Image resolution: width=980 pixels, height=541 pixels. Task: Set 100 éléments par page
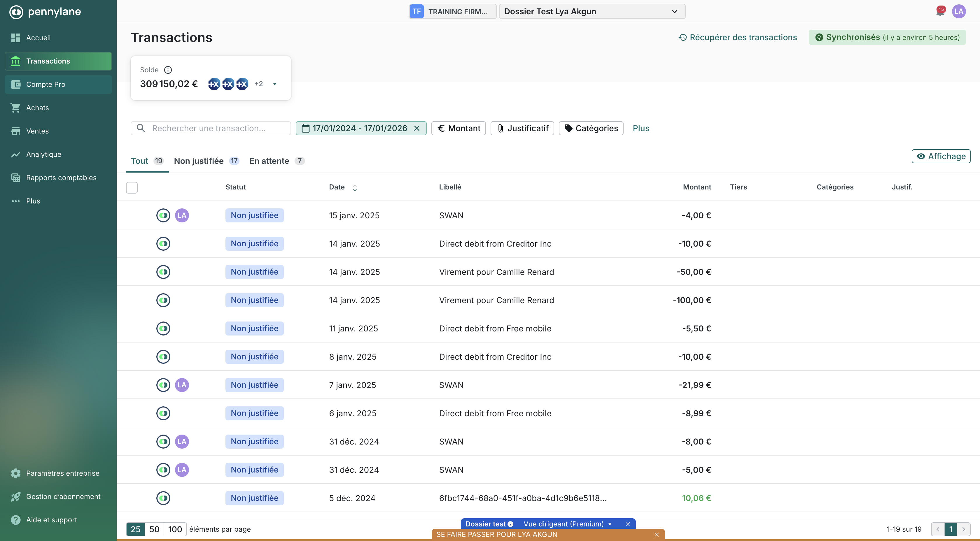[175, 529]
